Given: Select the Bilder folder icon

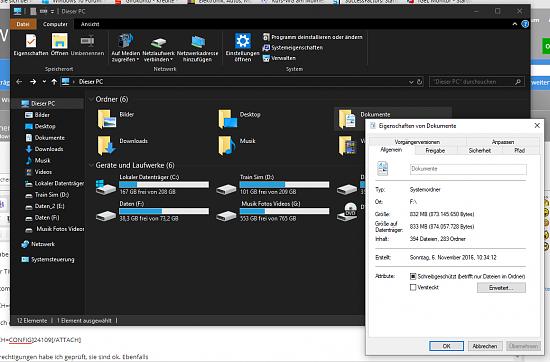Looking at the screenshot, I should tap(107, 119).
